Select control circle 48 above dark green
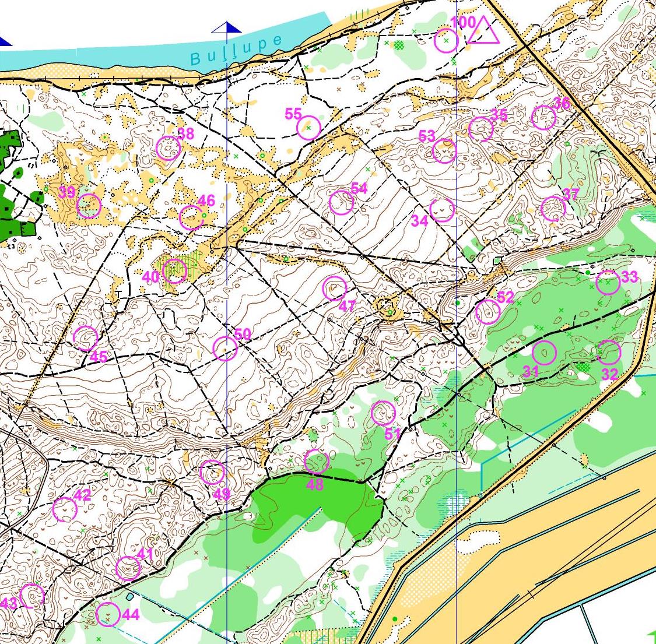The width and height of the screenshot is (656, 644). [317, 461]
